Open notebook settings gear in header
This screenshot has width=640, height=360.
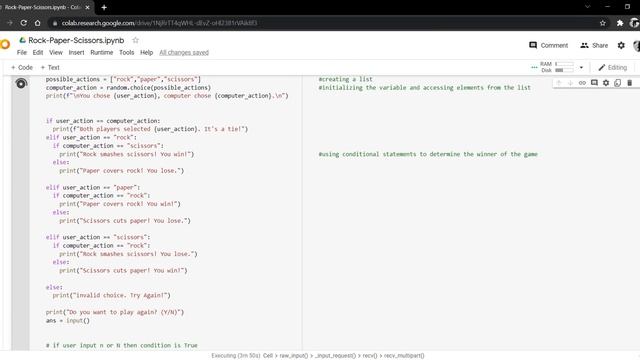(x=621, y=45)
